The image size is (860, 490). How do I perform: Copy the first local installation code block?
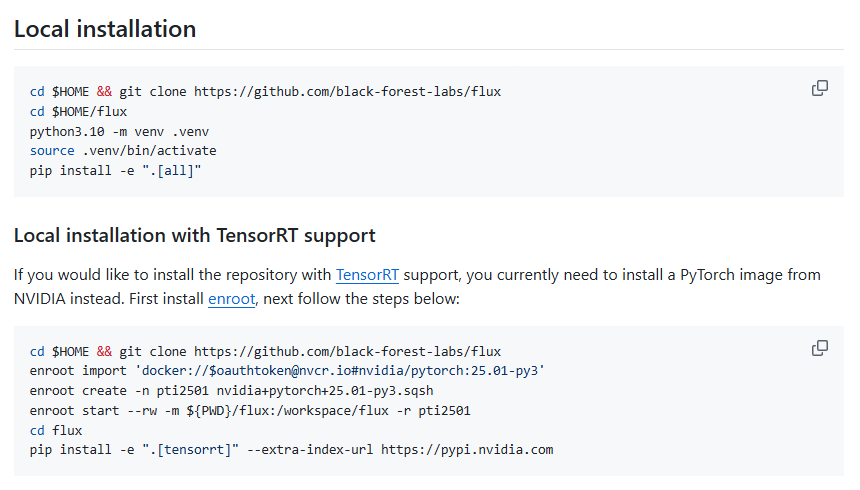pyautogui.click(x=819, y=88)
